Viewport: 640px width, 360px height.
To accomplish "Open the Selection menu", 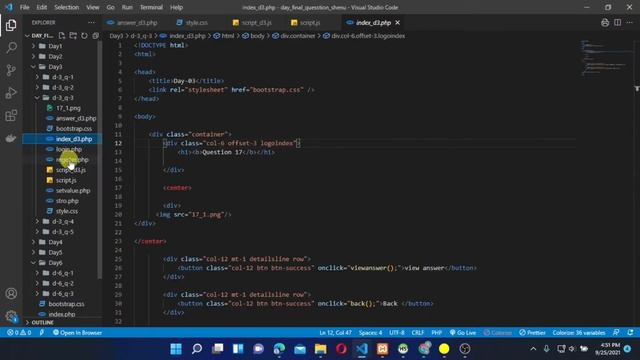I will [x=67, y=7].
